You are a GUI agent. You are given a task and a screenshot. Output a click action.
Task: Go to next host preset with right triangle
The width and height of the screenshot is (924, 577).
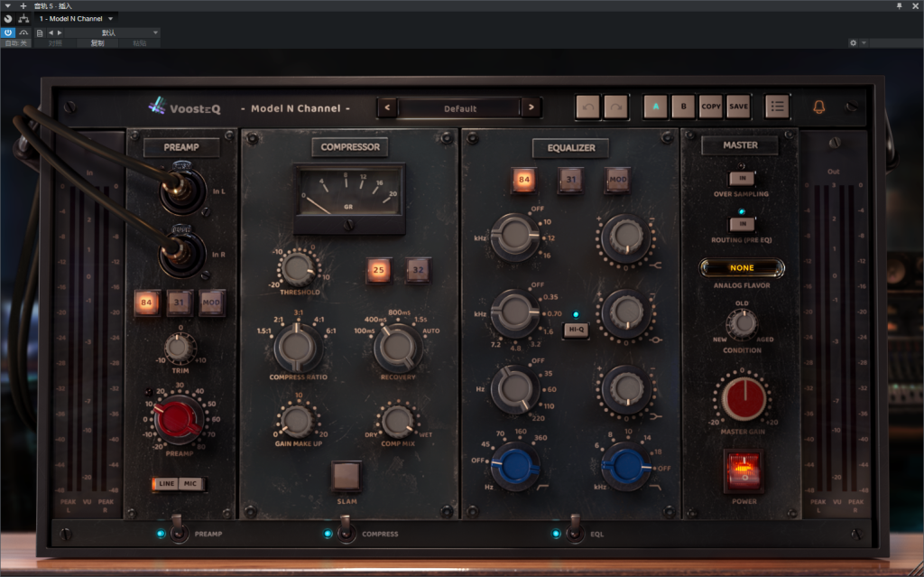click(60, 33)
